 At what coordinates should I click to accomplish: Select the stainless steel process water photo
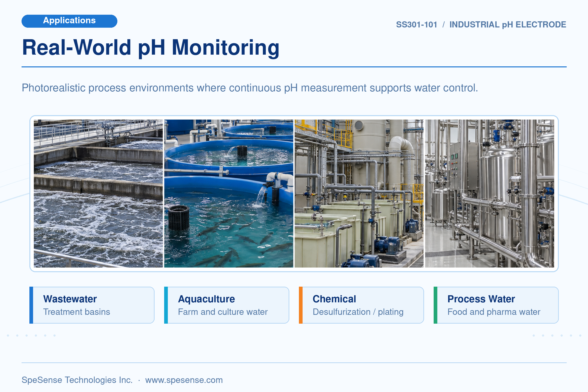tap(490, 193)
